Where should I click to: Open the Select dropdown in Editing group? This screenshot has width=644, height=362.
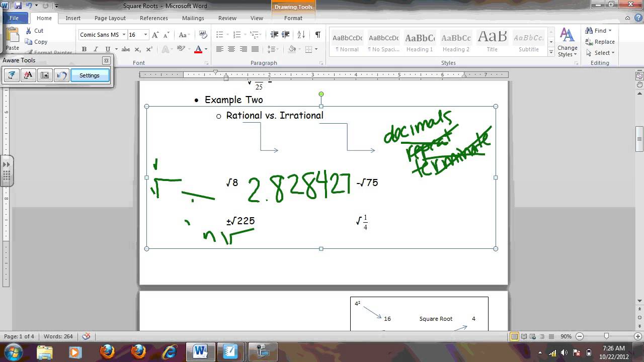tap(600, 53)
